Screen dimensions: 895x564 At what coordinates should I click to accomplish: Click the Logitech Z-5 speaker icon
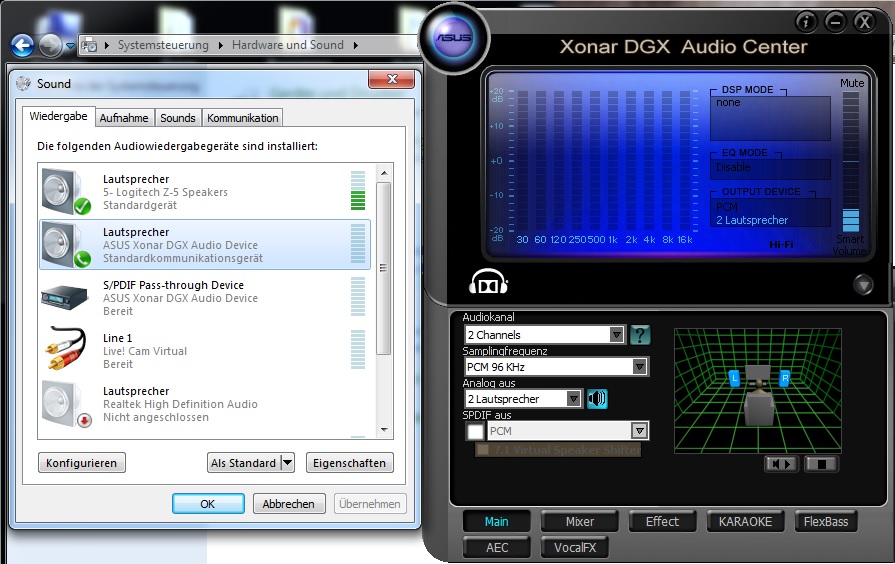tap(66, 192)
